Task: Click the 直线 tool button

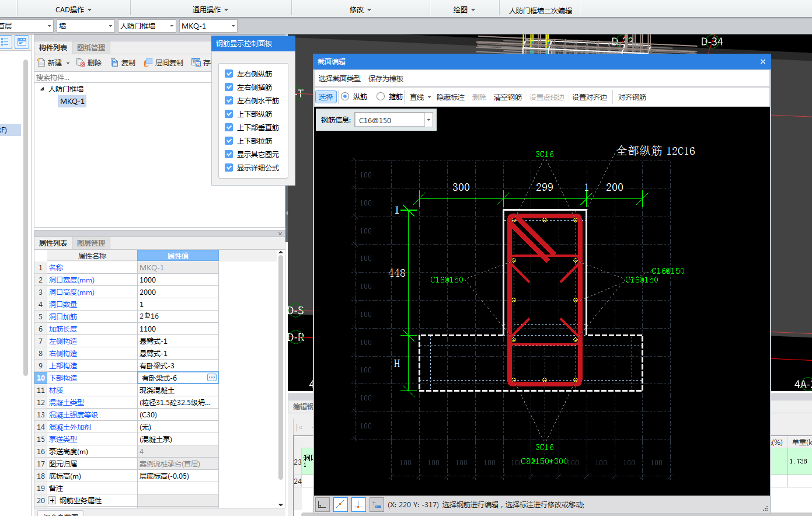Action: [x=417, y=97]
